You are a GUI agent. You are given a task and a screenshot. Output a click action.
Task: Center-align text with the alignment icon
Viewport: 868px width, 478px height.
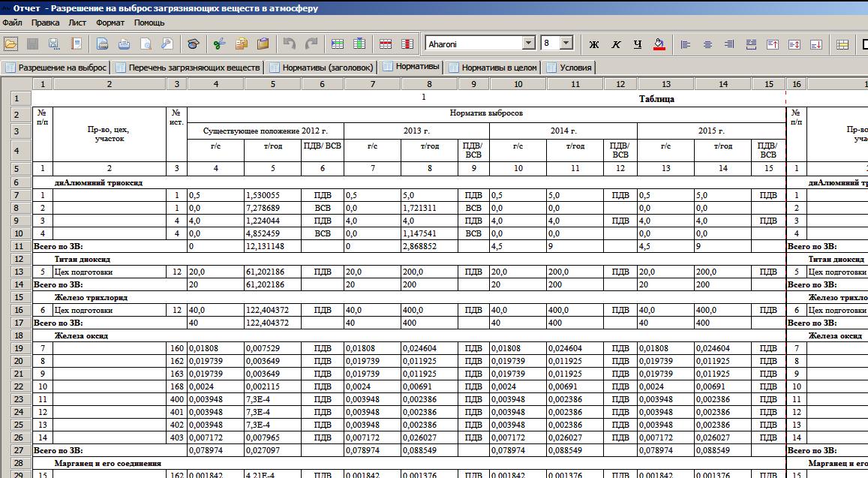[x=707, y=44]
